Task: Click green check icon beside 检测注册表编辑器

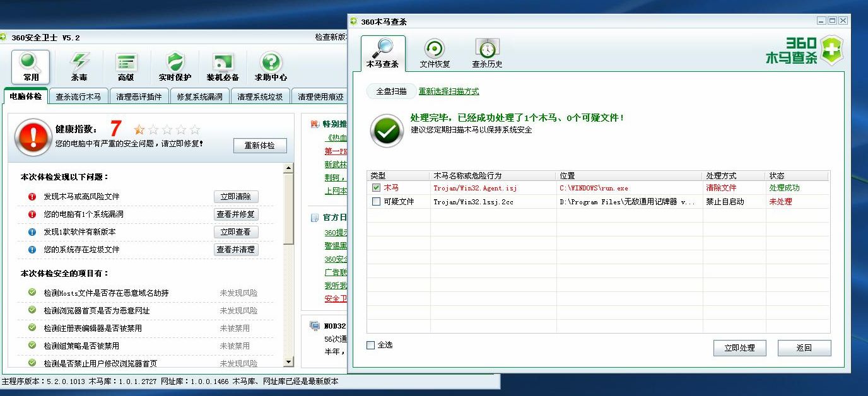Action: coord(32,328)
